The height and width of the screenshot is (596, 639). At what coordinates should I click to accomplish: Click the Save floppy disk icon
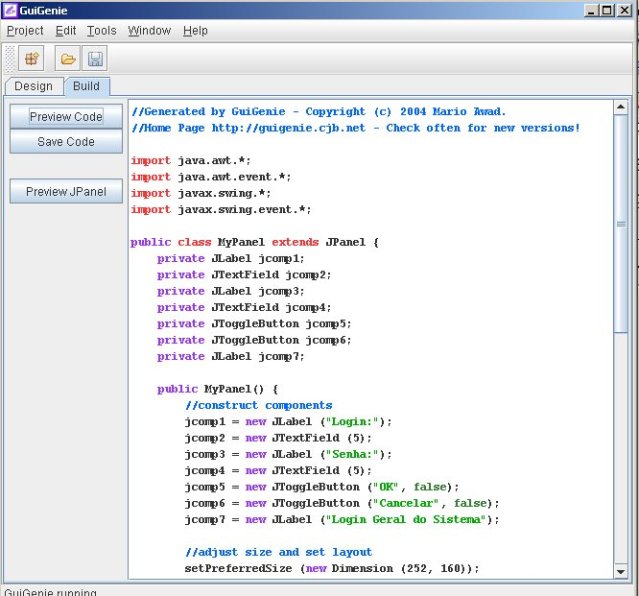[95, 59]
